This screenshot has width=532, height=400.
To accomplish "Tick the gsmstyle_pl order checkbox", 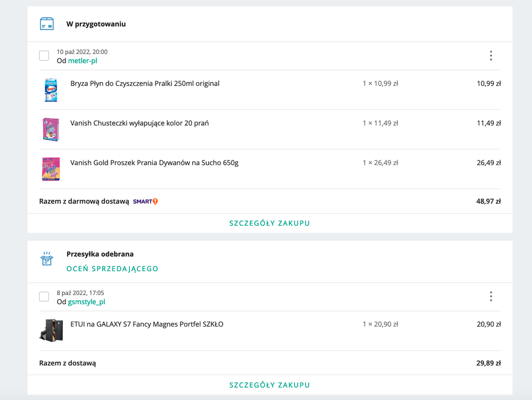I will (x=44, y=297).
